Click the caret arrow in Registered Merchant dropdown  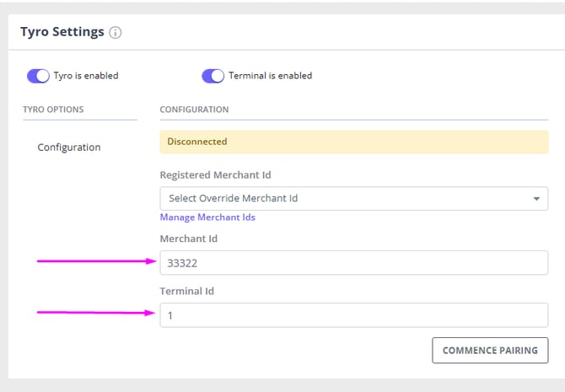pos(535,199)
